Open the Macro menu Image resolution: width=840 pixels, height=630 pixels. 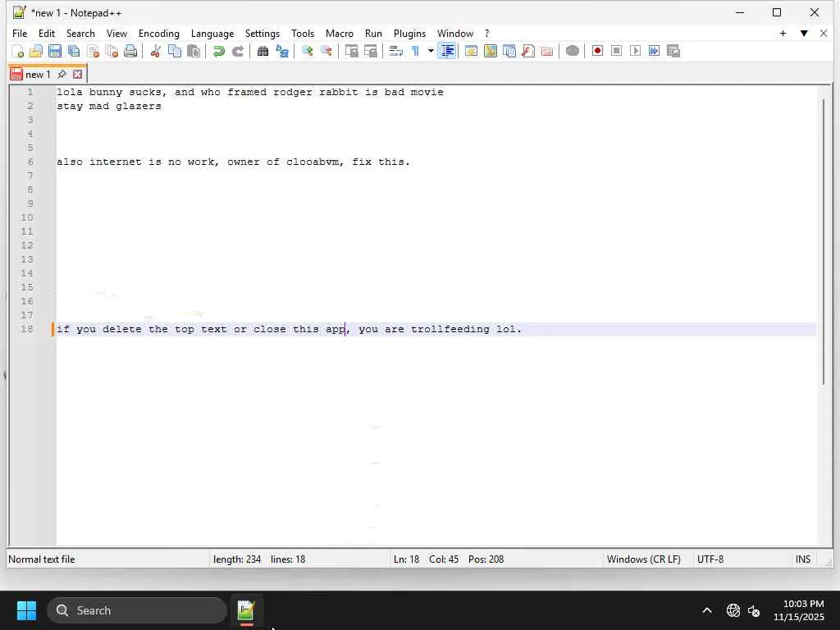pos(340,33)
